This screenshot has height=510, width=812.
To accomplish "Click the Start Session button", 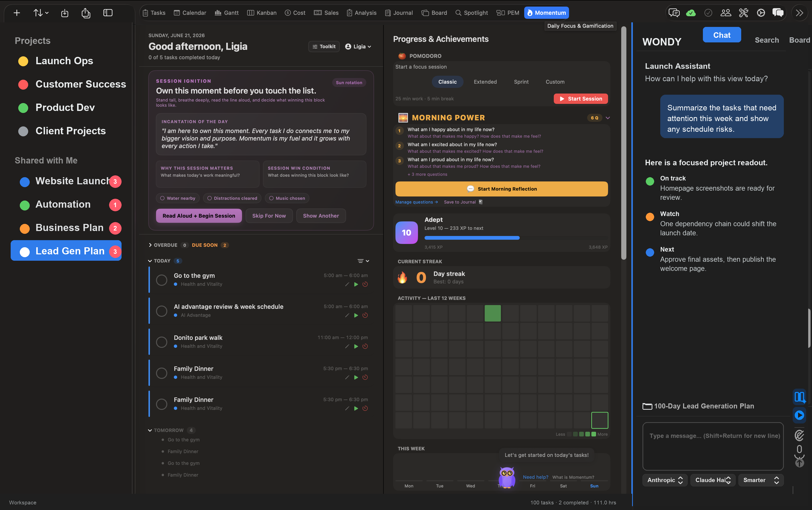I will 581,99.
